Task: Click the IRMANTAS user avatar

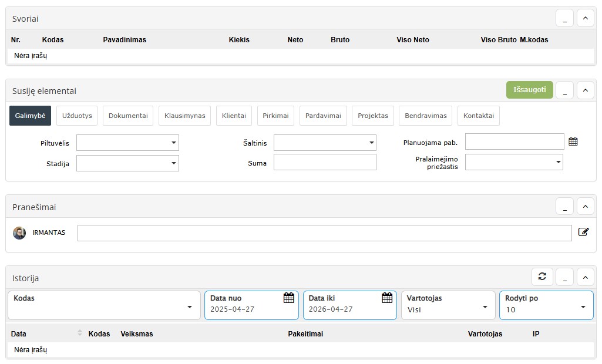Action: coord(19,233)
